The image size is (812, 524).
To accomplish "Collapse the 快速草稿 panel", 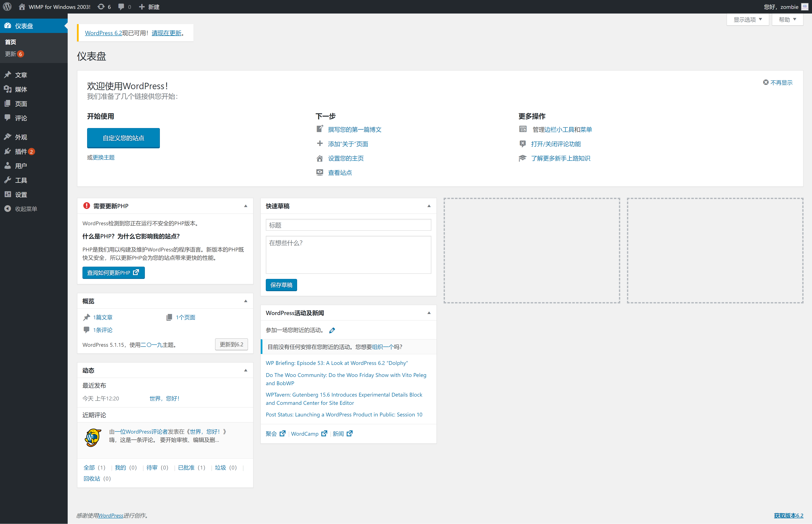I will click(x=429, y=206).
